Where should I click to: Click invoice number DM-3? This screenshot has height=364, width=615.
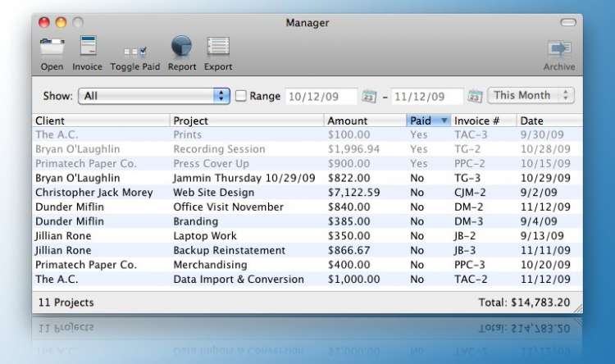469,221
